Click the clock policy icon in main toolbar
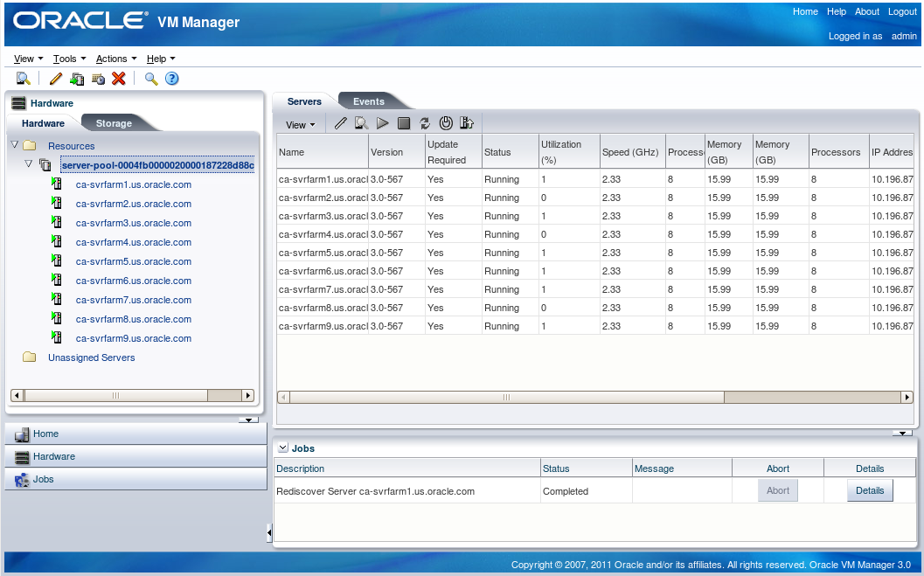The width and height of the screenshot is (924, 576). (98, 79)
